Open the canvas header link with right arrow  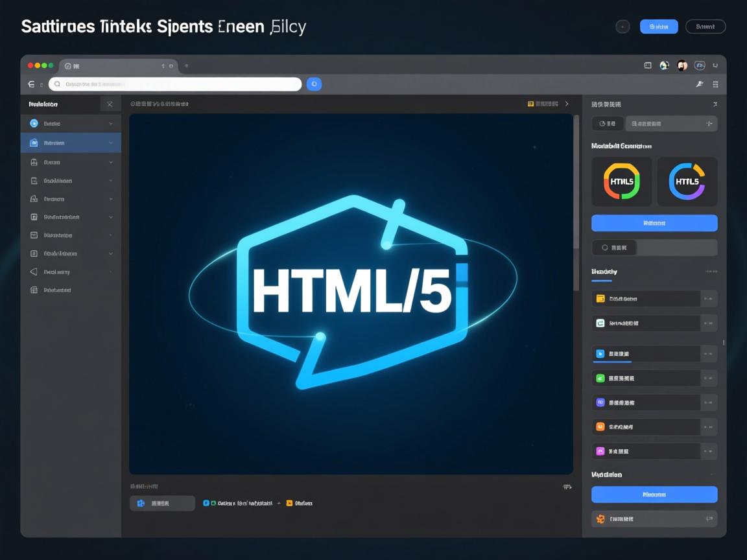(548, 103)
